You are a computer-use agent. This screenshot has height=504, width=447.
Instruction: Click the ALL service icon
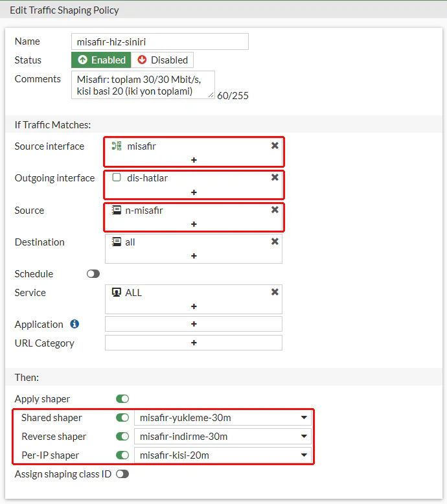point(117,292)
